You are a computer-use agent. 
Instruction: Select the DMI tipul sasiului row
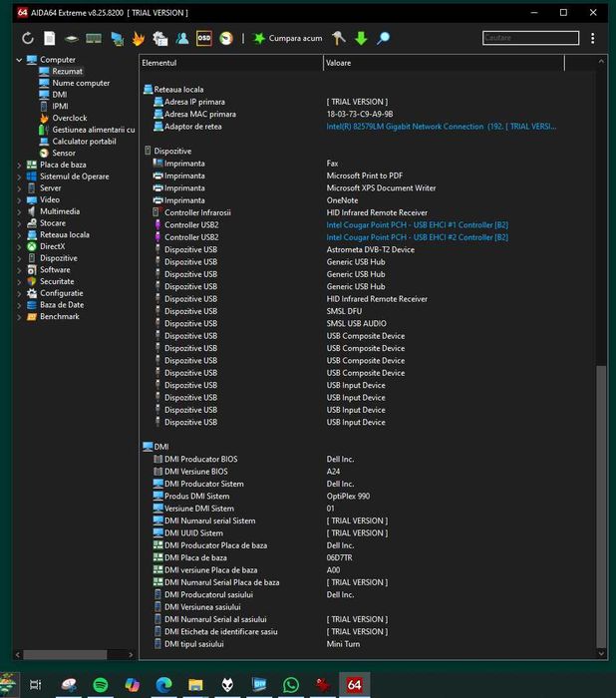click(368, 644)
